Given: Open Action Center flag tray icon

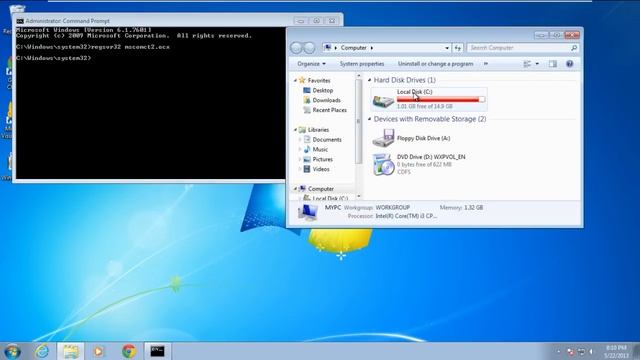Looking at the screenshot, I should point(571,351).
